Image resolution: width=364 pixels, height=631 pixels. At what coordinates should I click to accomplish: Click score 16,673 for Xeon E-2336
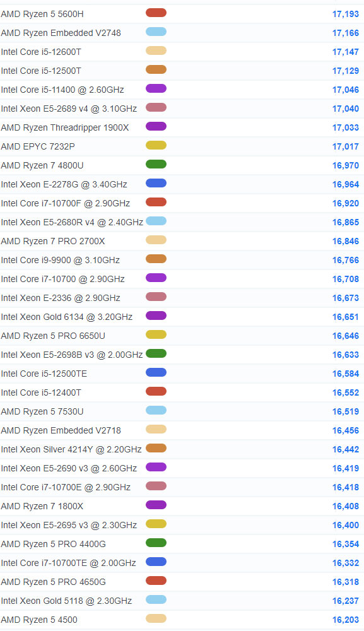[x=346, y=298]
